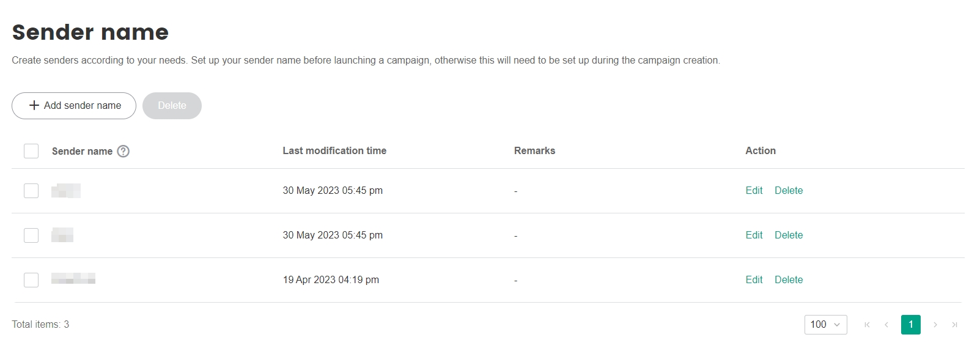The image size is (980, 351).
Task: Delete the first sender row
Action: (789, 190)
